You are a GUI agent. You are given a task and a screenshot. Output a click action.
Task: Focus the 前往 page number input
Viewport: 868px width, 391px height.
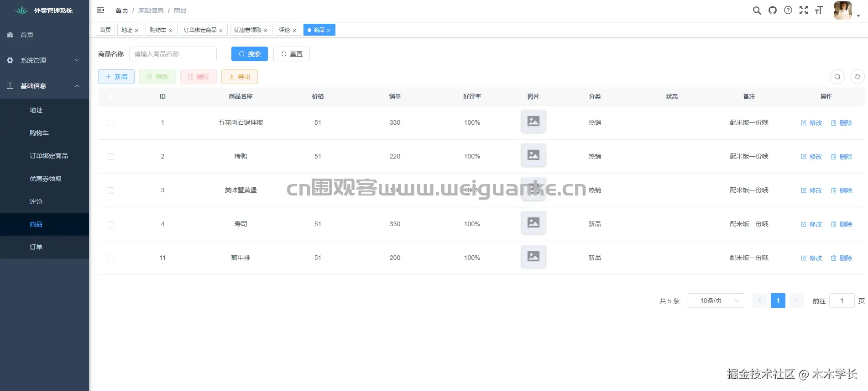[842, 301]
